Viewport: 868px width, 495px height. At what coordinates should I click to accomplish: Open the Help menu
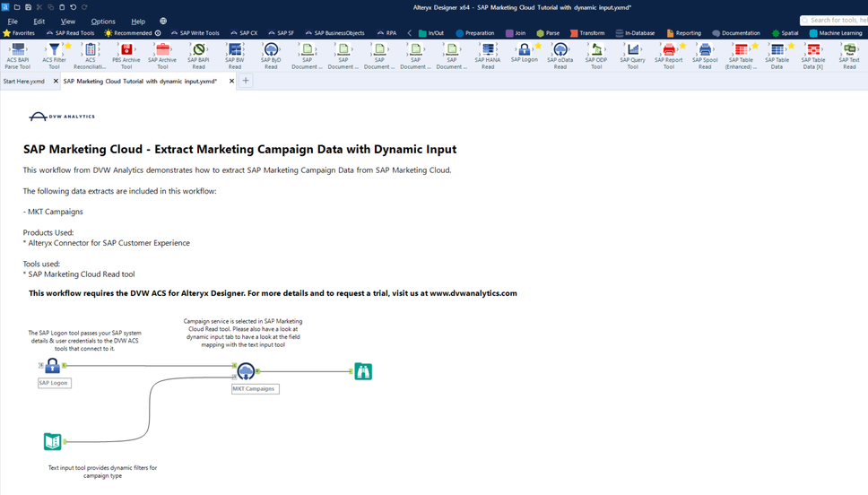tap(138, 22)
